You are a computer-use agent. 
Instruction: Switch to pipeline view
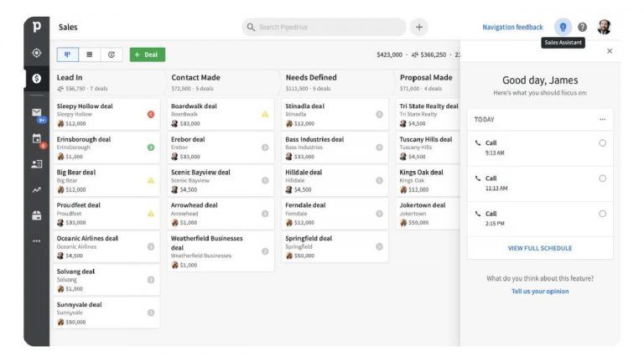68,54
